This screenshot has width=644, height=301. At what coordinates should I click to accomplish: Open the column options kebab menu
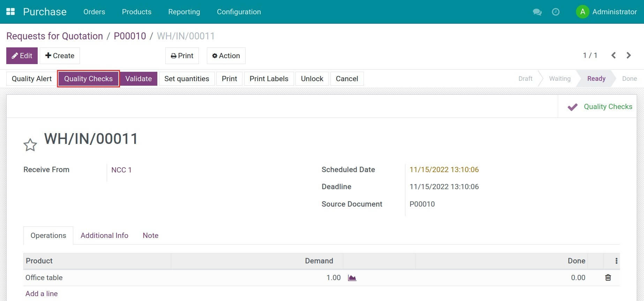click(x=616, y=261)
